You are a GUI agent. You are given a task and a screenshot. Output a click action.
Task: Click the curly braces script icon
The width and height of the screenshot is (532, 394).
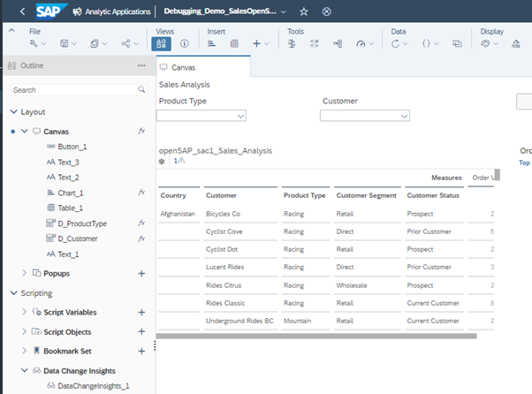pyautogui.click(x=426, y=43)
